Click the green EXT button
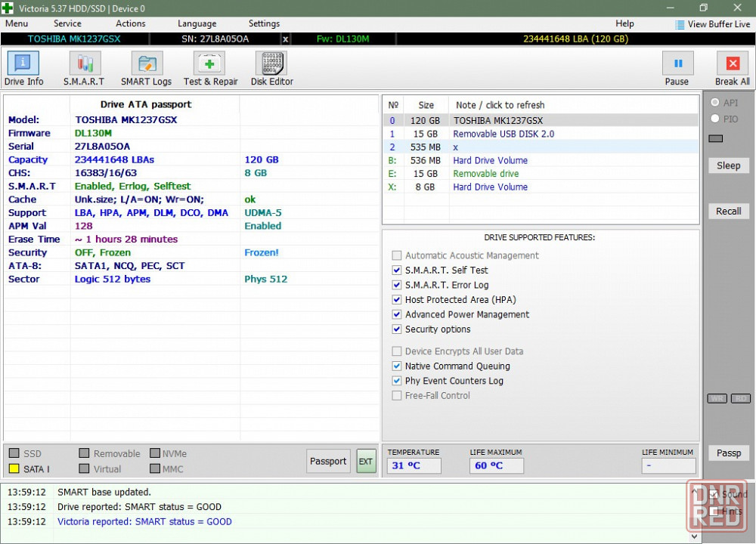This screenshot has height=544, width=756. click(x=366, y=461)
